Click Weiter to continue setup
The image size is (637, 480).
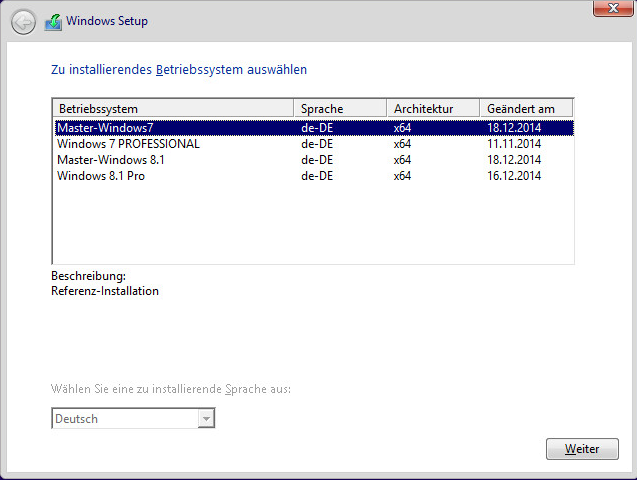pyautogui.click(x=582, y=449)
